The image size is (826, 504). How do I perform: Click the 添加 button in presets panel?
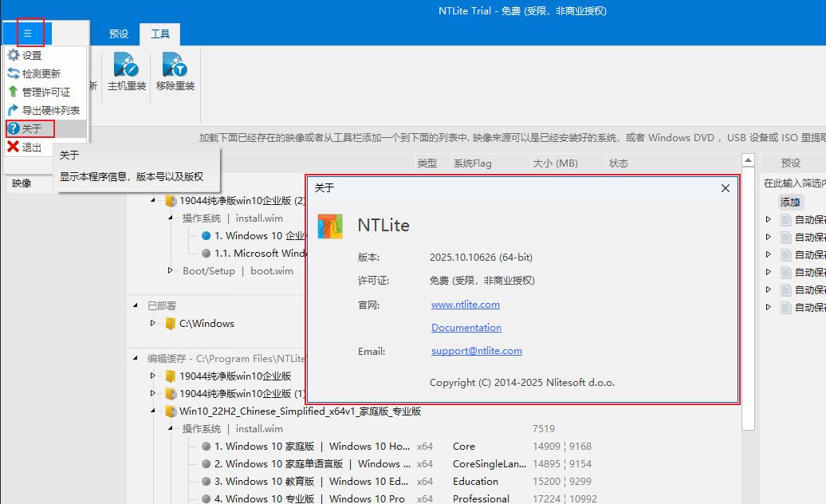(790, 202)
